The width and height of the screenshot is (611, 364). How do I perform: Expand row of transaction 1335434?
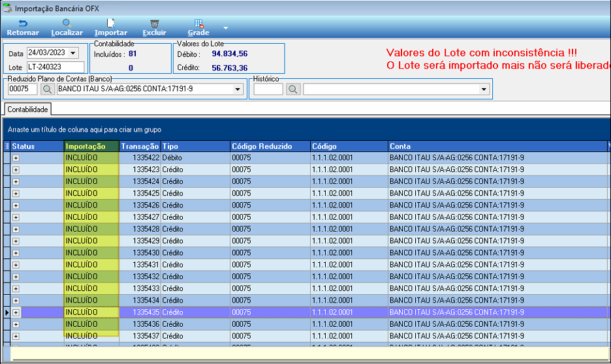click(x=16, y=301)
